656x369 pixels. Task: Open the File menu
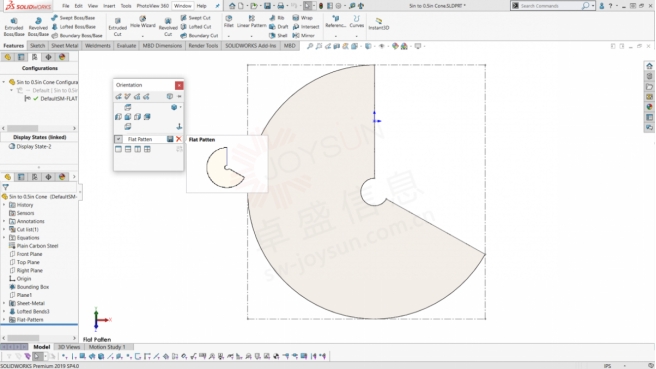point(66,6)
